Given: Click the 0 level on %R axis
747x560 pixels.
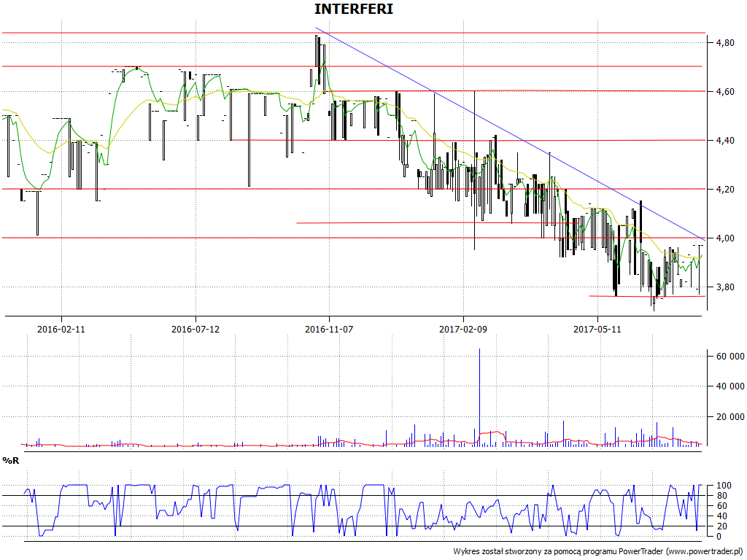Looking at the screenshot, I should point(718,537).
